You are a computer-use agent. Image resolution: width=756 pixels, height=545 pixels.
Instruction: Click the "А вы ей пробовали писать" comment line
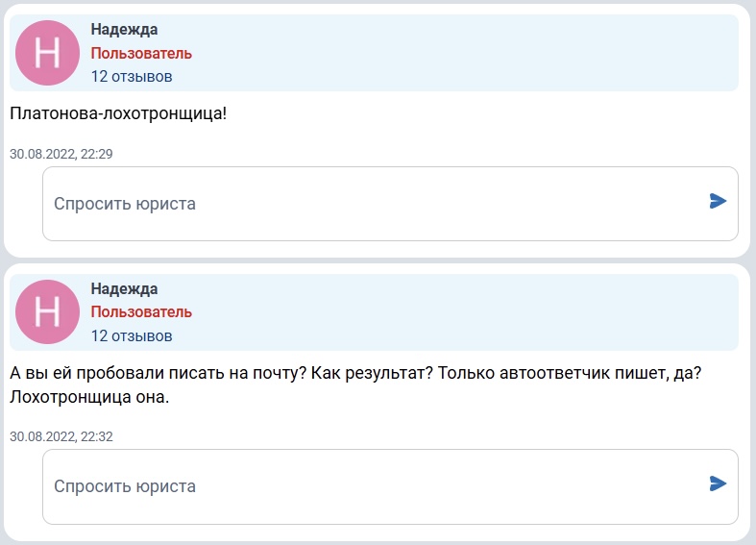[x=355, y=373]
